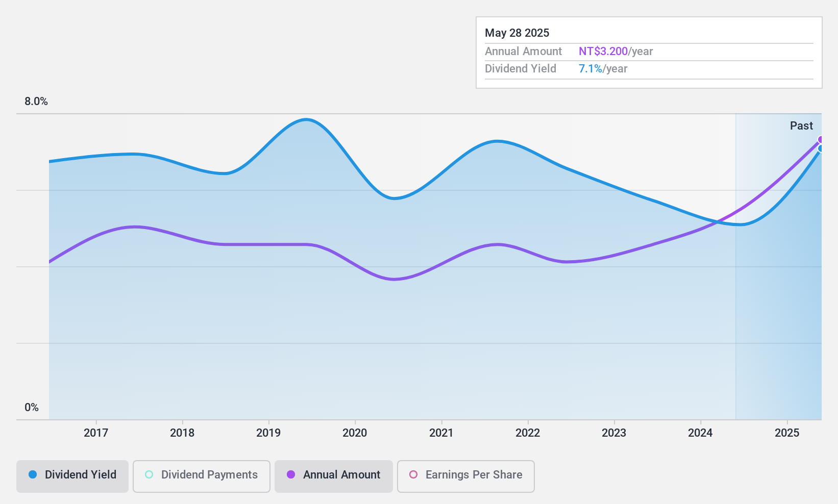The height and width of the screenshot is (504, 838).
Task: Click the Past region label
Action: pos(801,126)
